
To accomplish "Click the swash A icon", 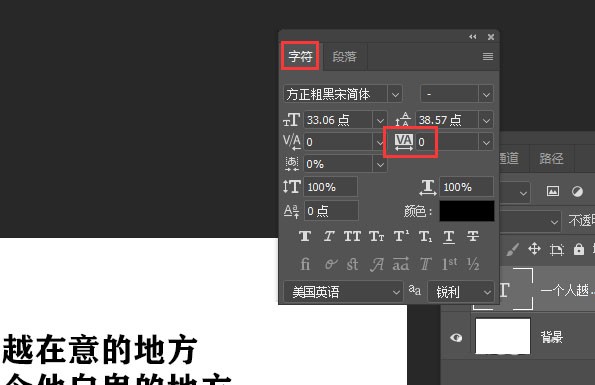I will 377,264.
